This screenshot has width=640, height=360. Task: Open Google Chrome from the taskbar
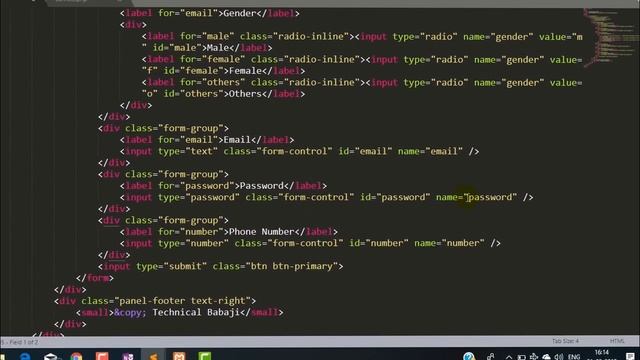(x=76, y=356)
